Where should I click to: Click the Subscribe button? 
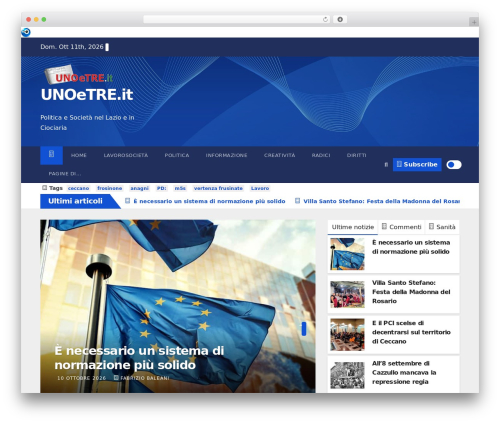pos(417,165)
